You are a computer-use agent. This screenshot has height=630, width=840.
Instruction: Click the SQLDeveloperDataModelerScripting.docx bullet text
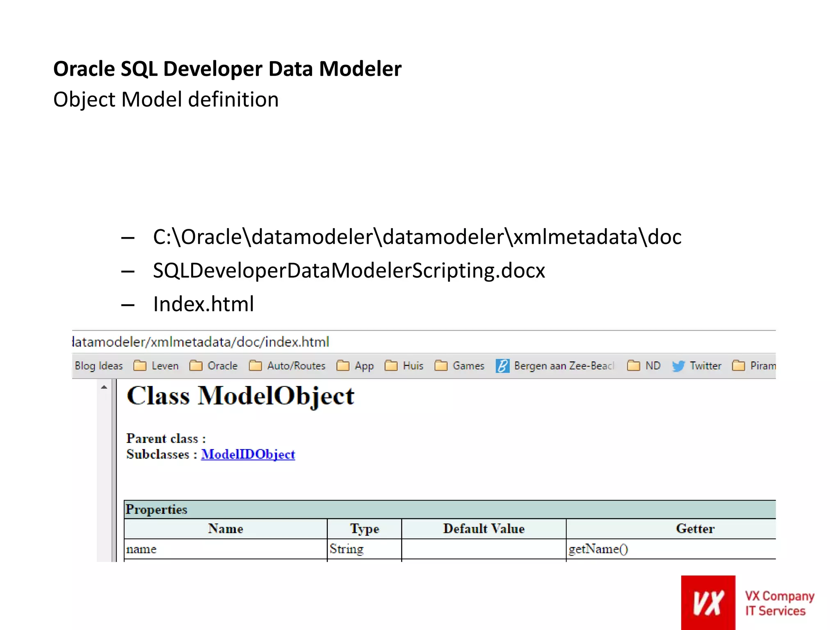tap(349, 271)
